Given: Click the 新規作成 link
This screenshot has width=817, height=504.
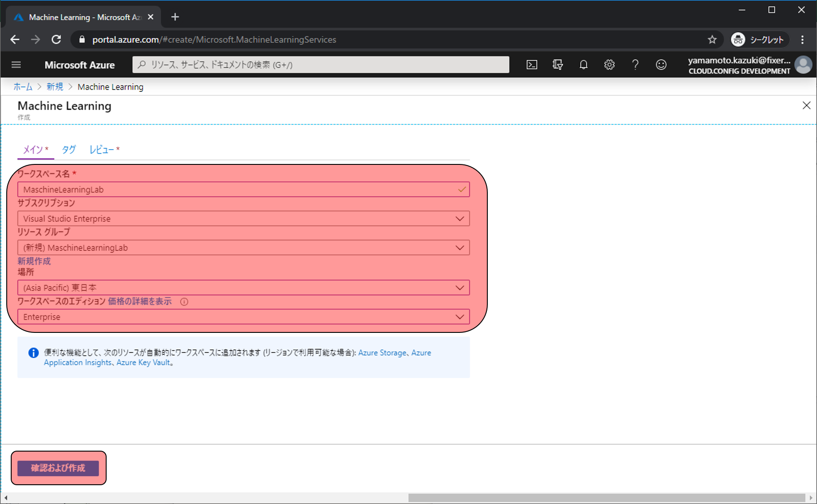Looking at the screenshot, I should [34, 261].
